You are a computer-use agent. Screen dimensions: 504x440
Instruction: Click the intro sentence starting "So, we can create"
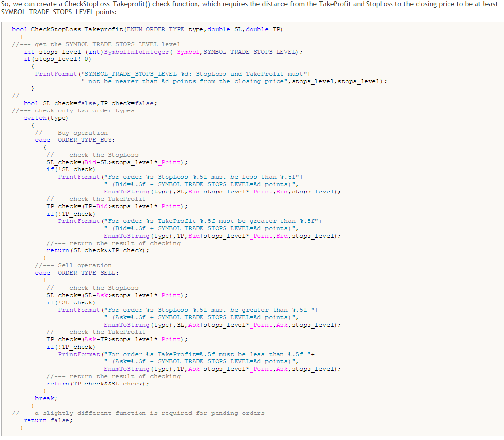pos(250,8)
